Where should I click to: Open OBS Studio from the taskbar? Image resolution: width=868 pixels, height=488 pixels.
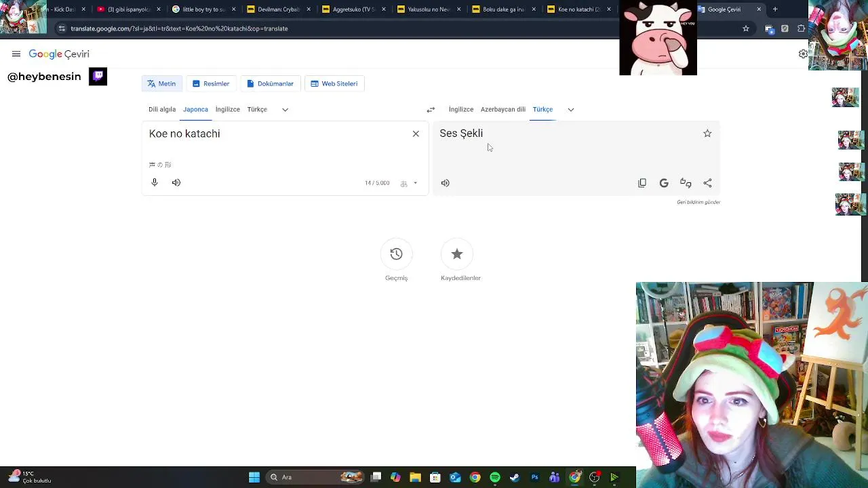(594, 477)
